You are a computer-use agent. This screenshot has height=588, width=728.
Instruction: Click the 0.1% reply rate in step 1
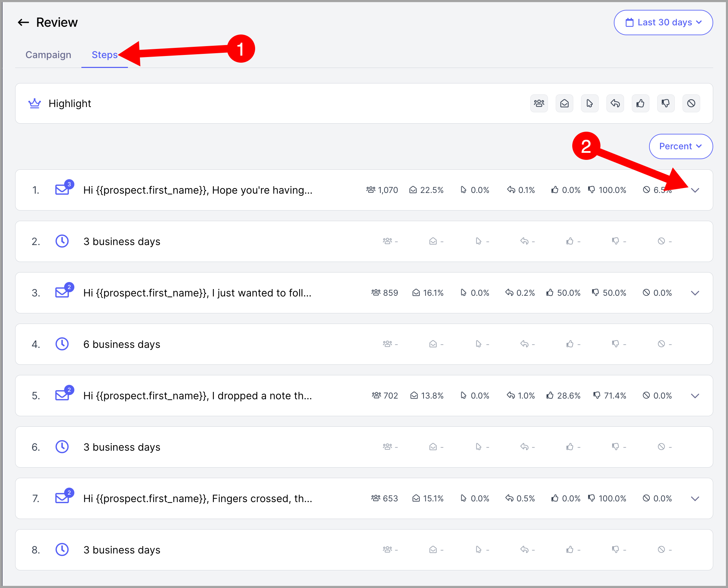(x=521, y=190)
